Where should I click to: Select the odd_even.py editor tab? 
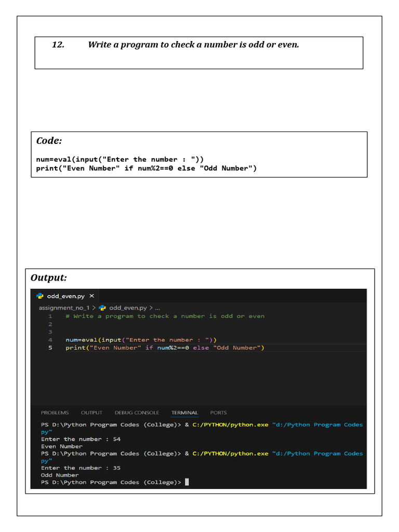65,296
